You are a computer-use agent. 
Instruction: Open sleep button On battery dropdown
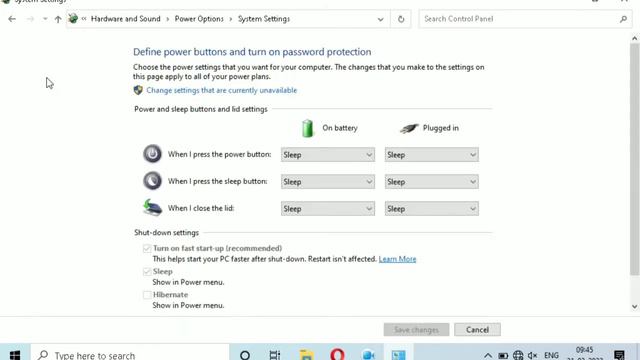pyautogui.click(x=328, y=182)
